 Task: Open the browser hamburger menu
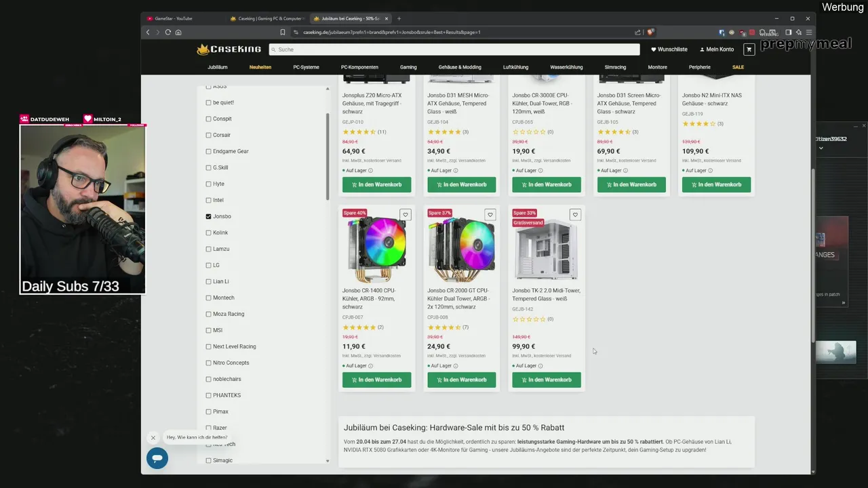point(809,32)
